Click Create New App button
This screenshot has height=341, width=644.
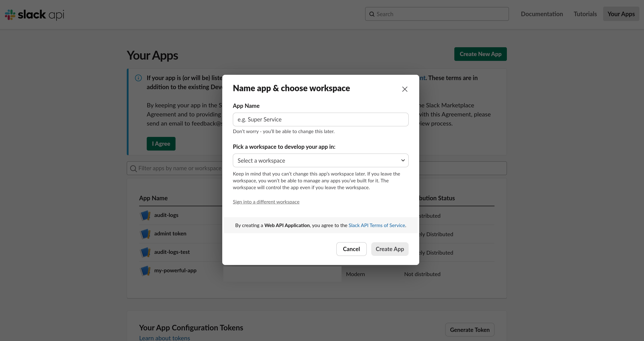click(480, 54)
